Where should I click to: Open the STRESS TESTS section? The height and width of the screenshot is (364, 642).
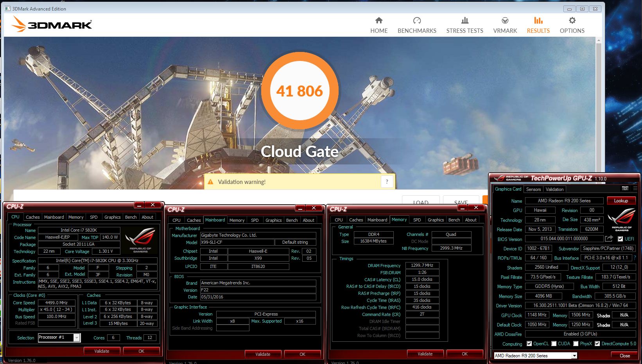click(x=464, y=25)
